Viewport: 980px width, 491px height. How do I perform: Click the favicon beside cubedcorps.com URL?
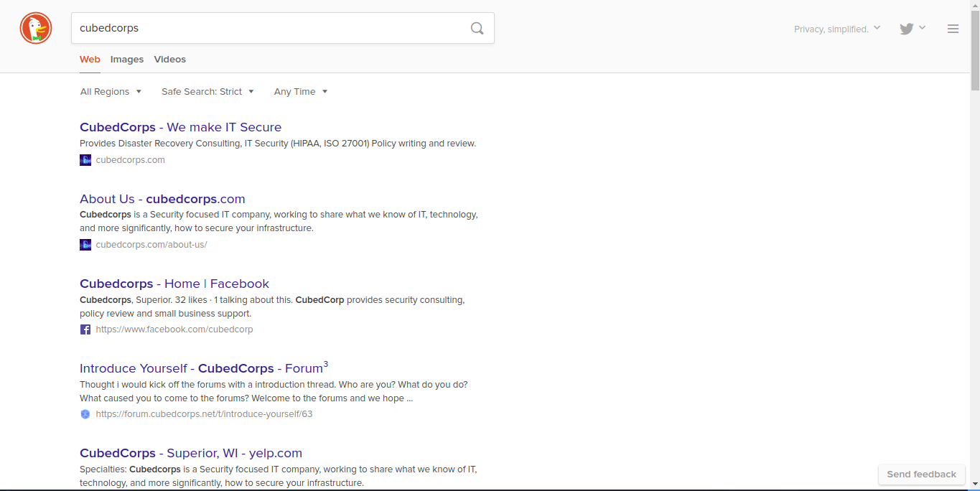coord(85,160)
